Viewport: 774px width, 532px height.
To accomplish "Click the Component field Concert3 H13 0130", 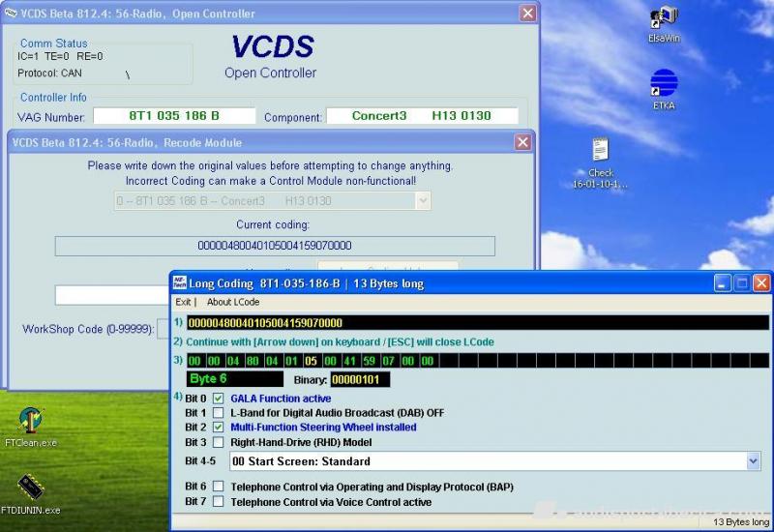I will point(422,115).
